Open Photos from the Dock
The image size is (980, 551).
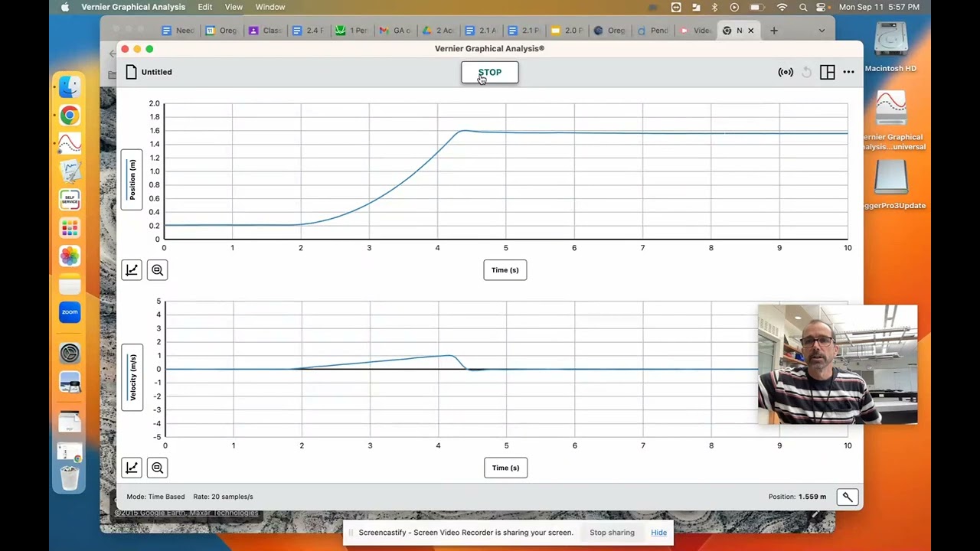70,256
